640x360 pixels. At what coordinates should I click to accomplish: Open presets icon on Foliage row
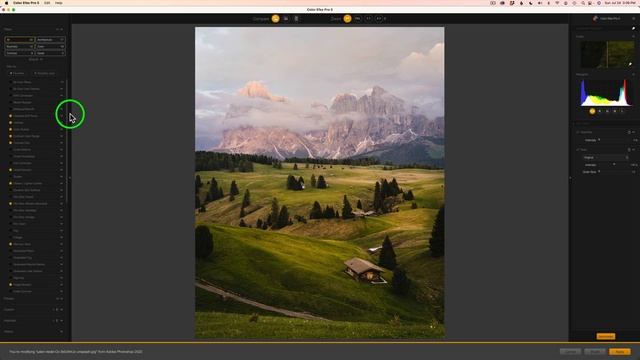(x=62, y=237)
